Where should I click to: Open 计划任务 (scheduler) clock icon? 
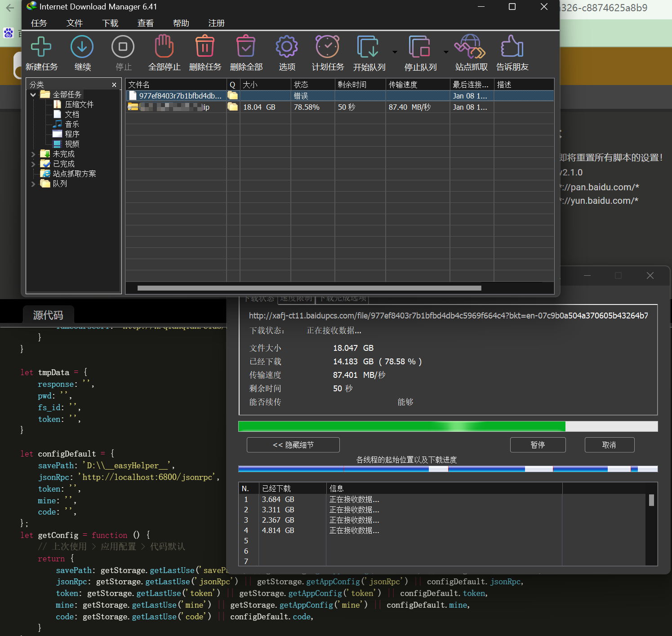coord(328,47)
